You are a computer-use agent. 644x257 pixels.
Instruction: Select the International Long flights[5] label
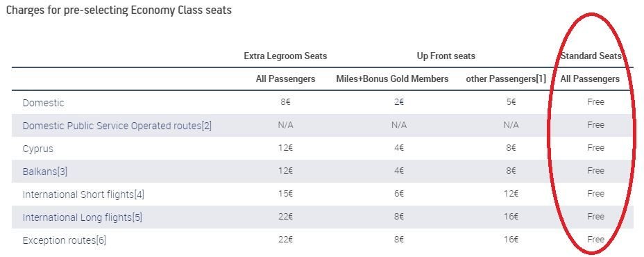82,217
